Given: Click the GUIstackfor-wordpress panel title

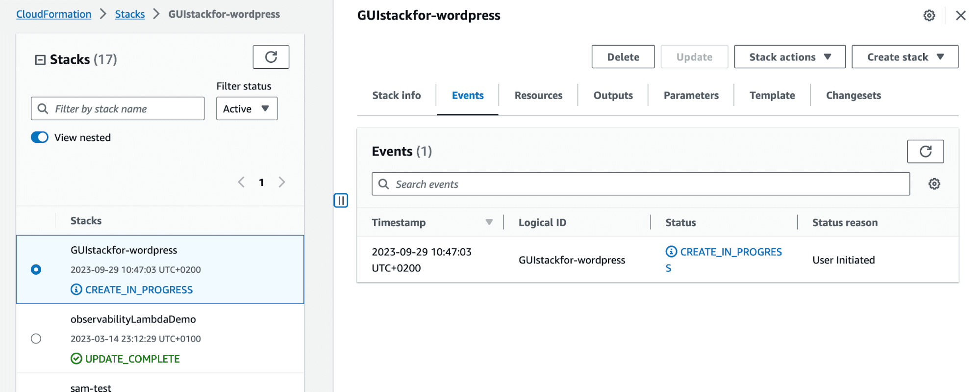Looking at the screenshot, I should point(428,15).
